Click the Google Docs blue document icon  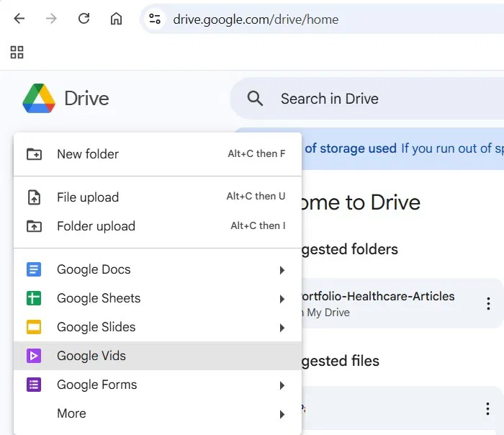34,270
